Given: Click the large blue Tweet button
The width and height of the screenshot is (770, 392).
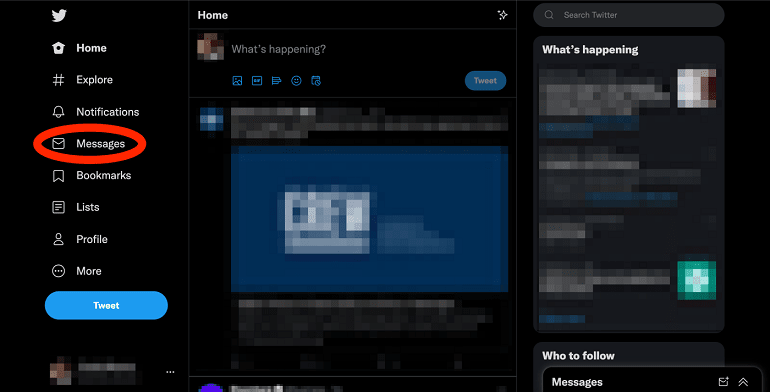Looking at the screenshot, I should tap(106, 306).
